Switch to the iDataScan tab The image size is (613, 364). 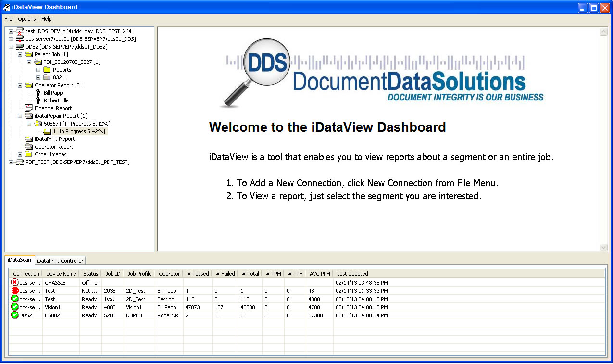coord(19,260)
